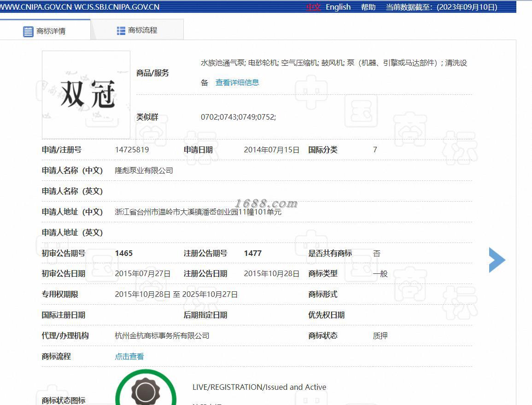Image resolution: width=532 pixels, height=405 pixels.
Task: Click the green trademark status badge icon
Action: pyautogui.click(x=146, y=388)
